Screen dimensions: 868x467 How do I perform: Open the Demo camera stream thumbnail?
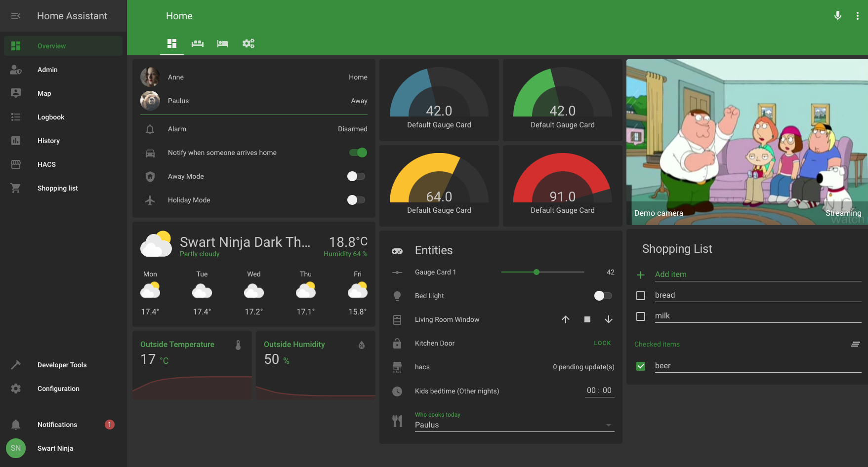746,142
